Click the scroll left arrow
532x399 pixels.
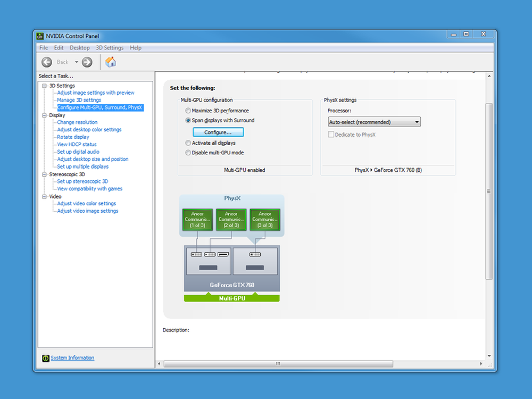pyautogui.click(x=159, y=364)
